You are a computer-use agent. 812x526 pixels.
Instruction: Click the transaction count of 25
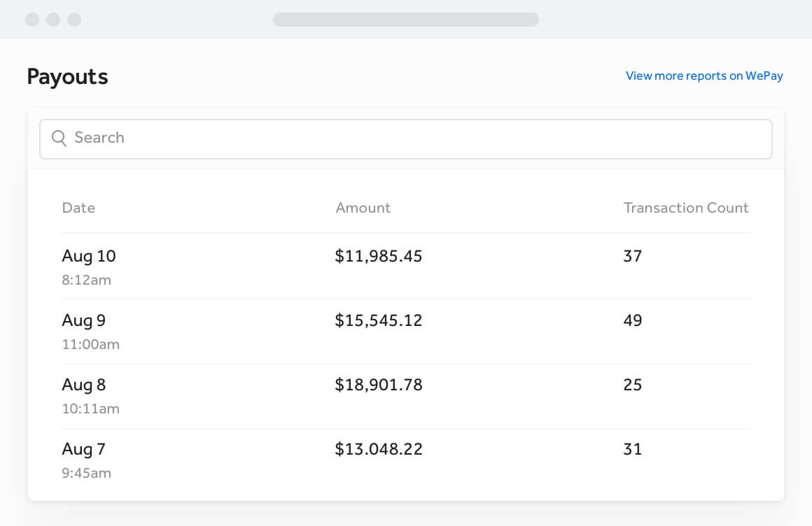(633, 385)
